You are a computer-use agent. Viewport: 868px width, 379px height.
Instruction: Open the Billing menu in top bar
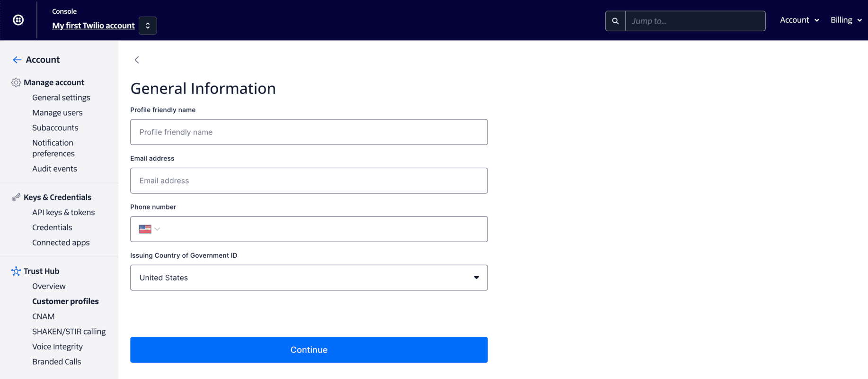846,20
